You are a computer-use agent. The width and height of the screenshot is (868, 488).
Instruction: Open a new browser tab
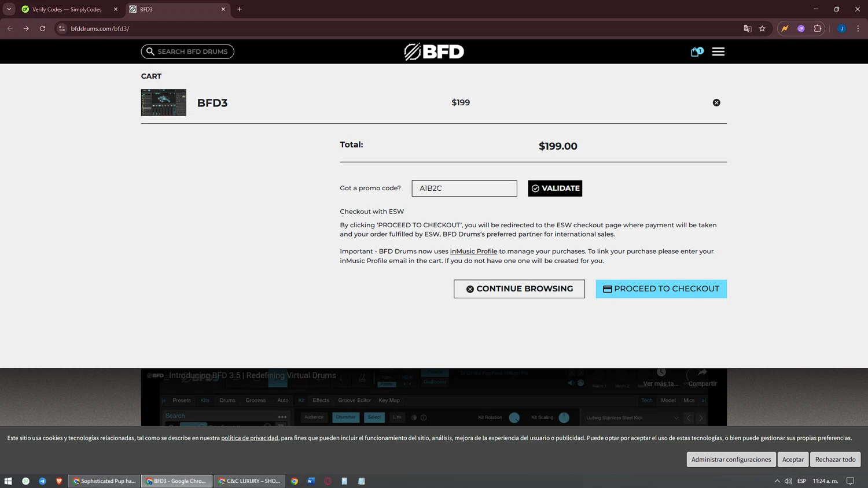[240, 9]
